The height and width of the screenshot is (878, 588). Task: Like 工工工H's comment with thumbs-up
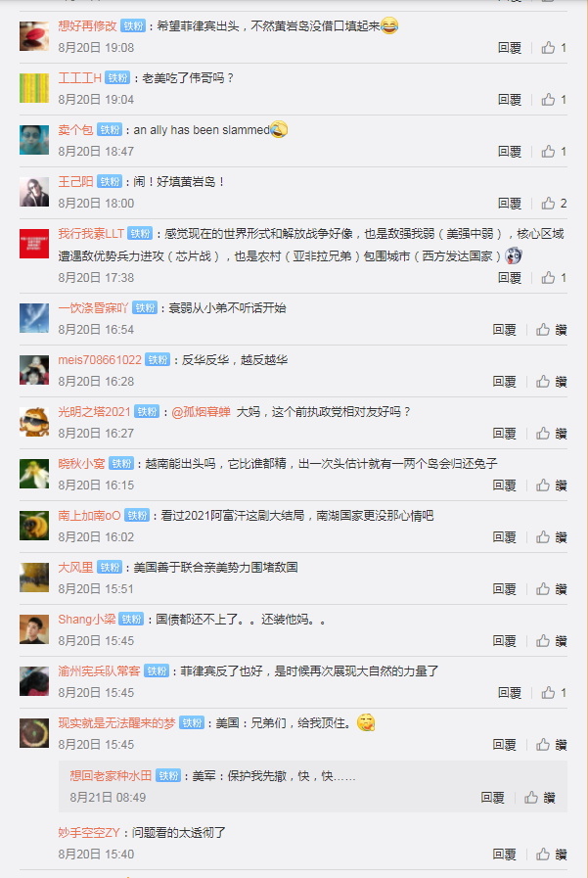click(x=554, y=100)
